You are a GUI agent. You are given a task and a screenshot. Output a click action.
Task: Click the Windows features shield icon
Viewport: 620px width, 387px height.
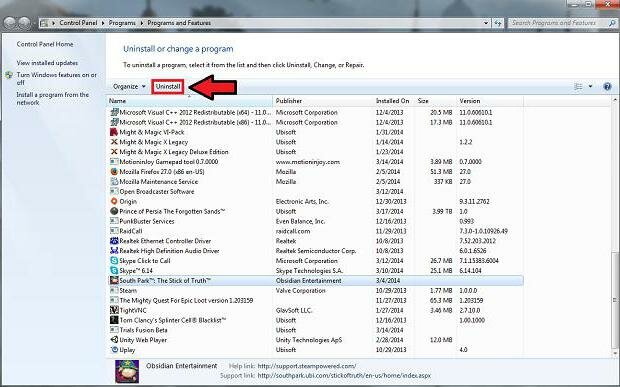pyautogui.click(x=9, y=75)
